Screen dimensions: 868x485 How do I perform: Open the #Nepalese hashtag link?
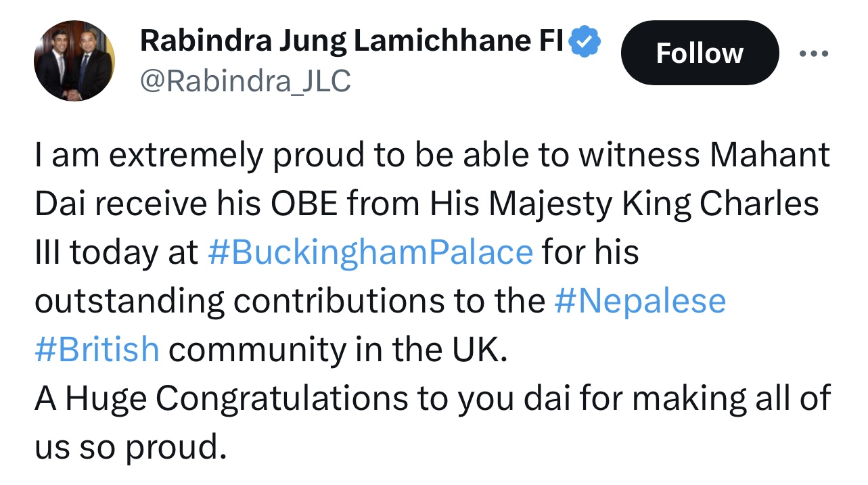tap(639, 301)
